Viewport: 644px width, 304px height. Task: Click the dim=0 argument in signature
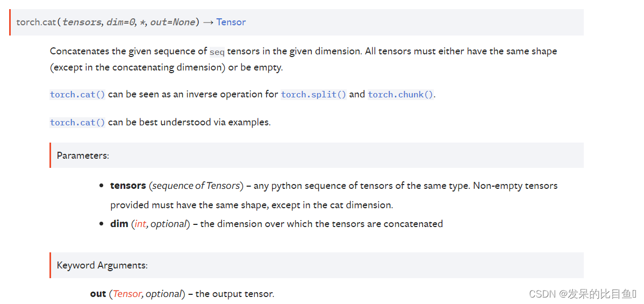pyautogui.click(x=121, y=22)
